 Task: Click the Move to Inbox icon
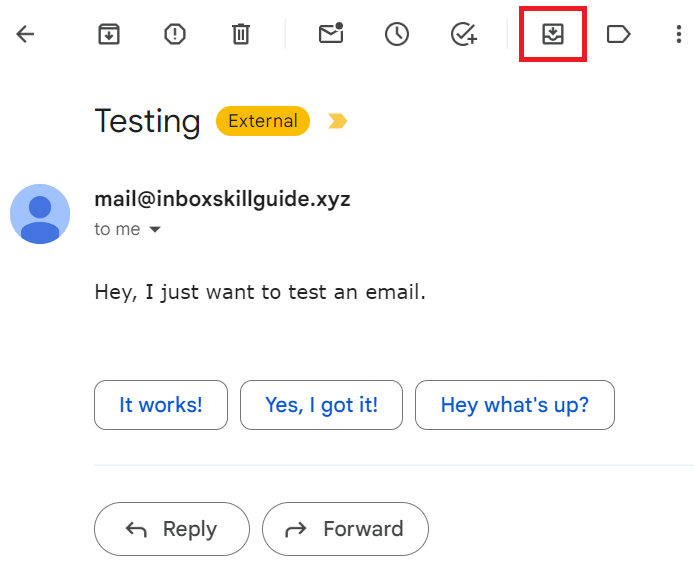(553, 34)
